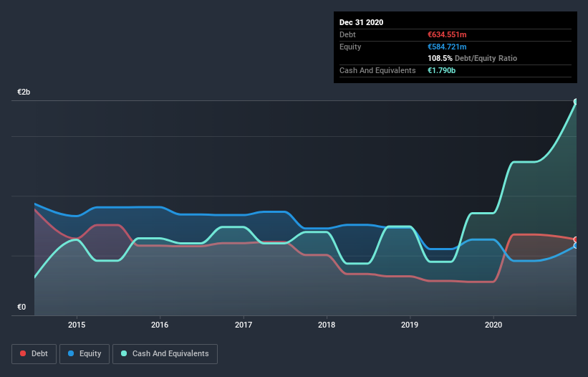Screen dimensions: 588x377
Task: Toggle the Equity series legend button
Action: pos(85,354)
